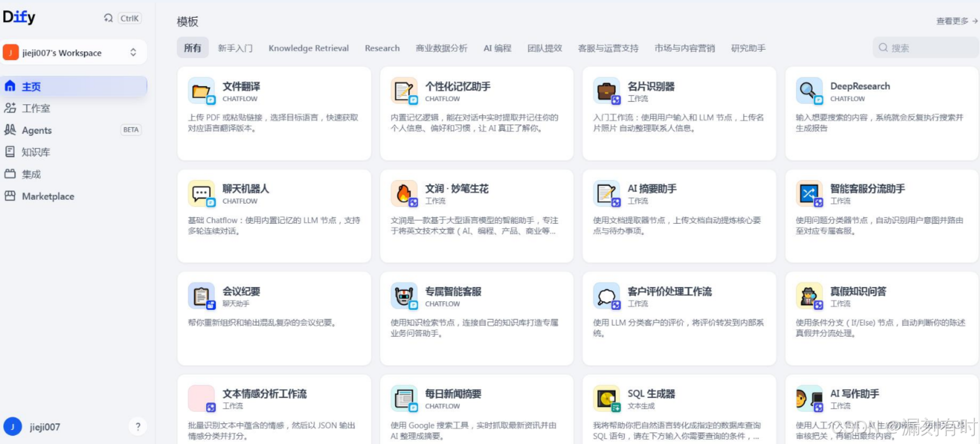This screenshot has height=444, width=980.
Task: Click the help question mark icon
Action: pyautogui.click(x=138, y=427)
